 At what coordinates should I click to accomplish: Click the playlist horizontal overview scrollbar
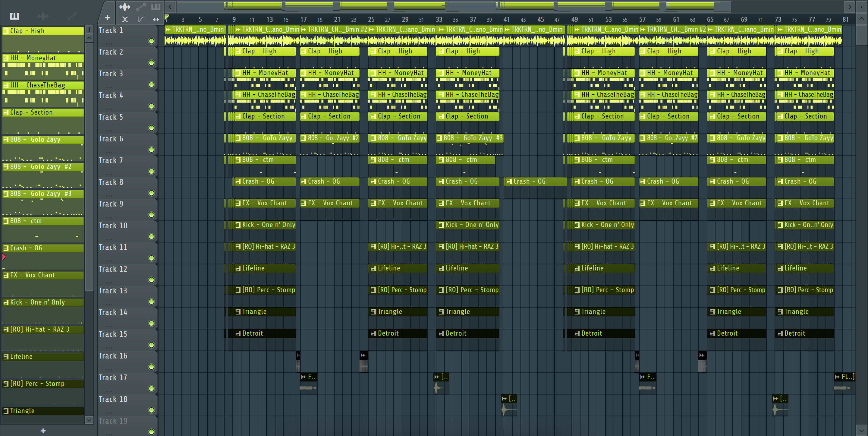tap(454, 6)
